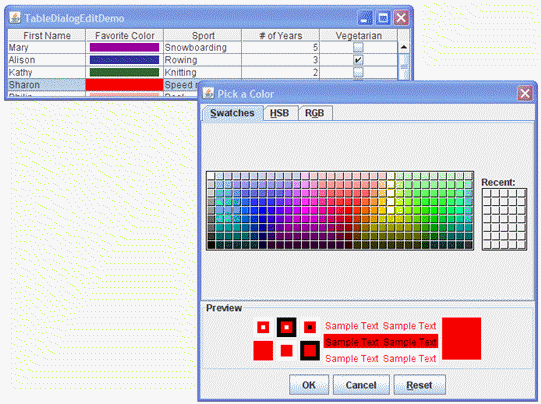This screenshot has width=541, height=404.
Task: Click the 'Snowboarding' sport cell
Action: tap(203, 47)
